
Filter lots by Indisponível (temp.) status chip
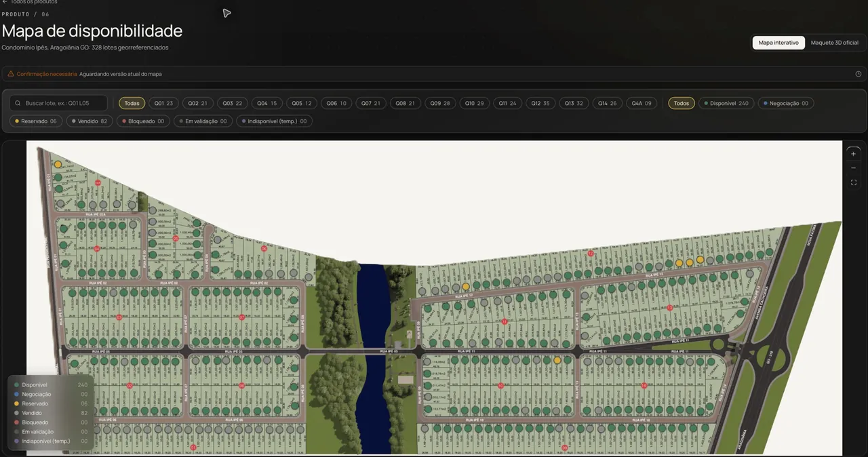(274, 121)
